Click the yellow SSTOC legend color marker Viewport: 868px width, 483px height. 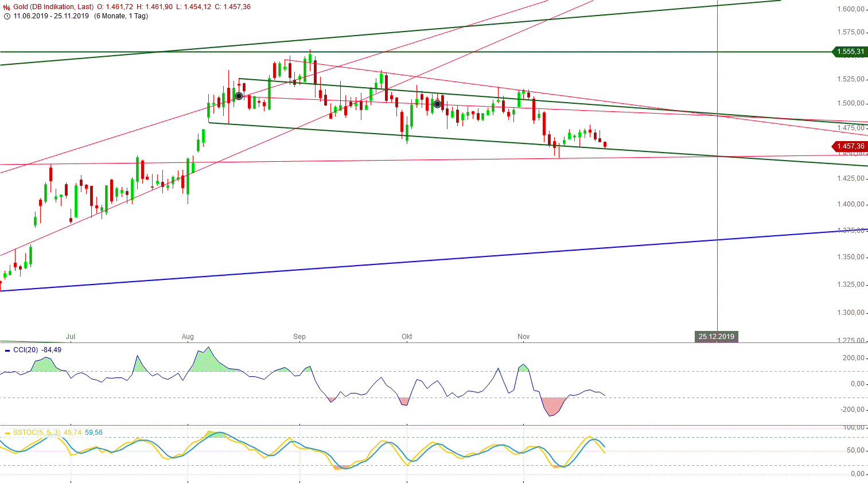tap(7, 433)
